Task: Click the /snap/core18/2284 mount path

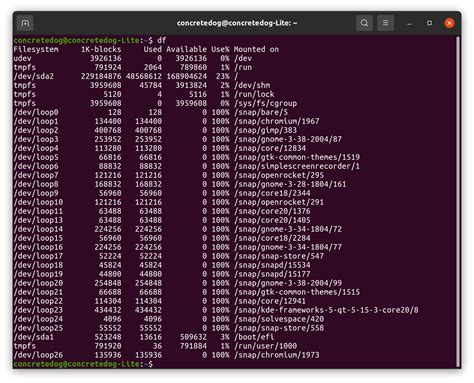Action: click(272, 238)
